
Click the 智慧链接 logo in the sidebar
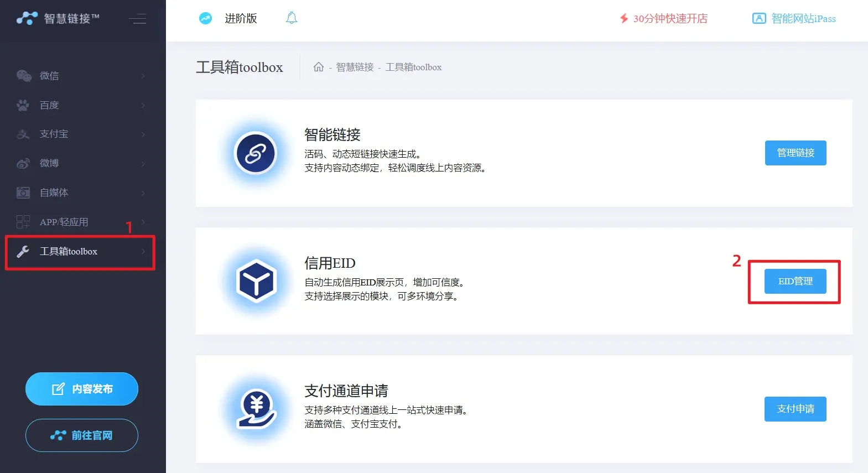58,18
